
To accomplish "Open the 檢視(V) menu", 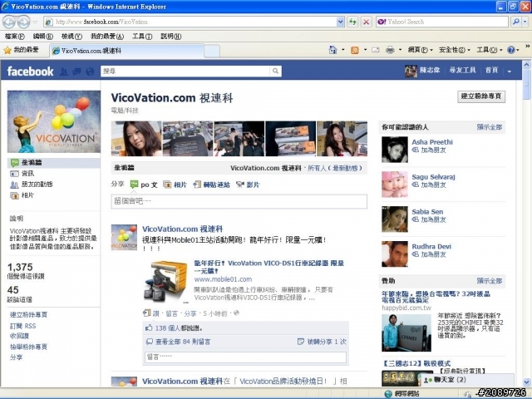I will coord(71,37).
